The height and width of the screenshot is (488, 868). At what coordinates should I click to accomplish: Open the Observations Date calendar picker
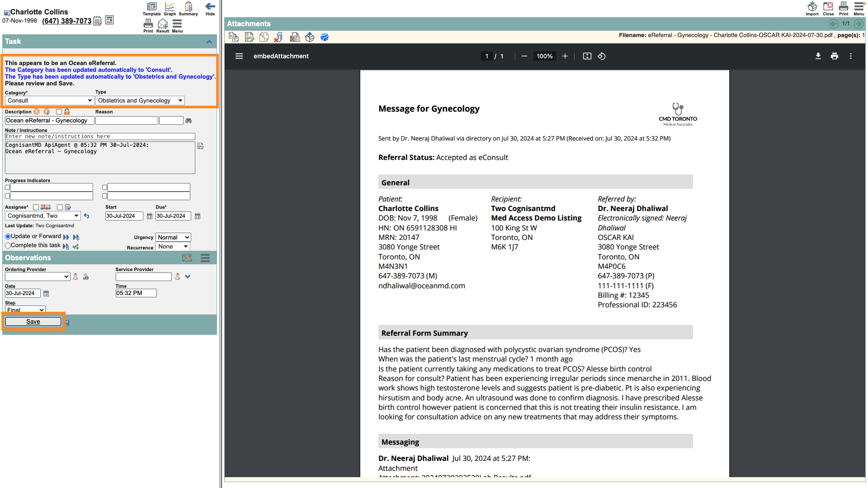click(x=46, y=293)
